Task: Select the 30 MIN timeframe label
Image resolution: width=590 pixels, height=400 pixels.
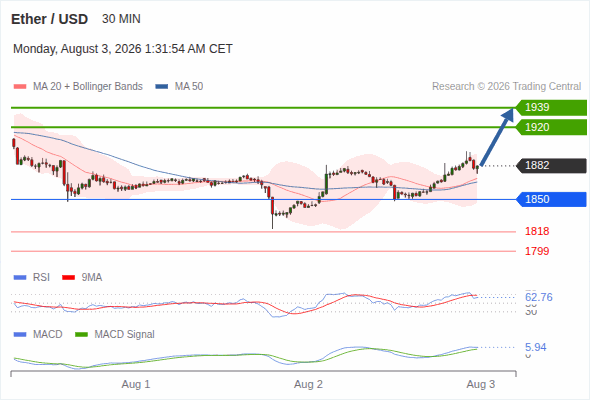Action: click(121, 19)
